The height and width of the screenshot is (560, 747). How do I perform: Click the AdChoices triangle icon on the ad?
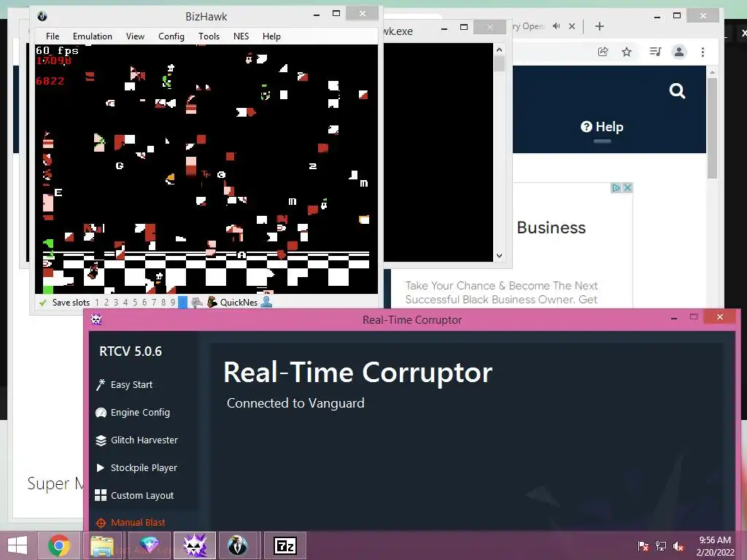[616, 187]
